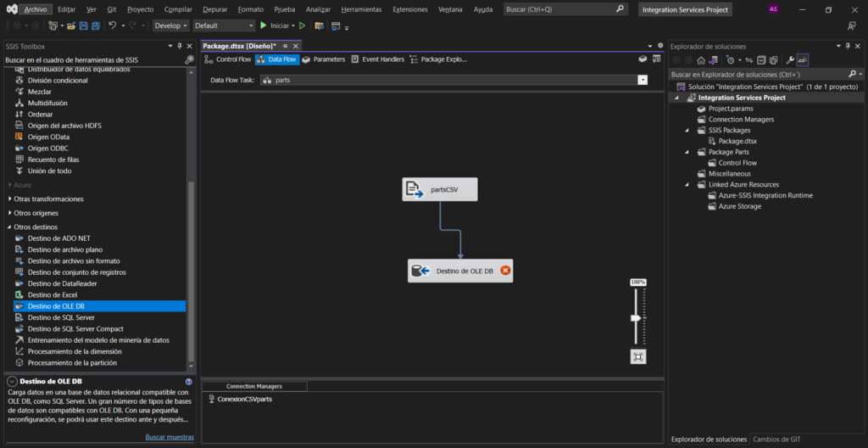This screenshot has height=448, width=868.
Task: Click the fit-to-window icon below zoom slider
Action: pyautogui.click(x=637, y=356)
